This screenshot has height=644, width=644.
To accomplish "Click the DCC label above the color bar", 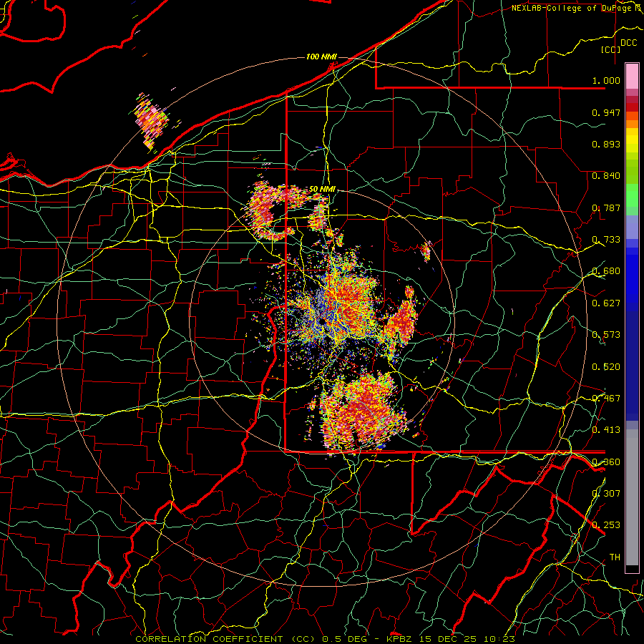I will 628,43.
